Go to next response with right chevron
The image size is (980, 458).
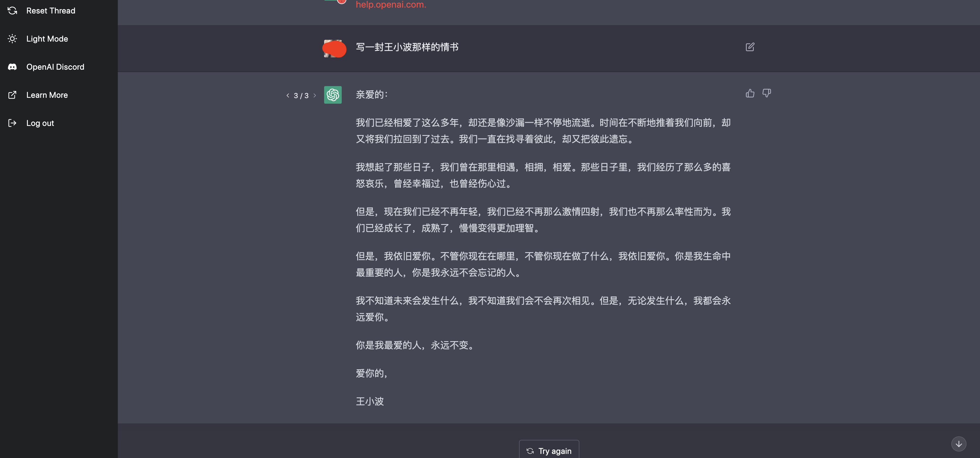315,96
